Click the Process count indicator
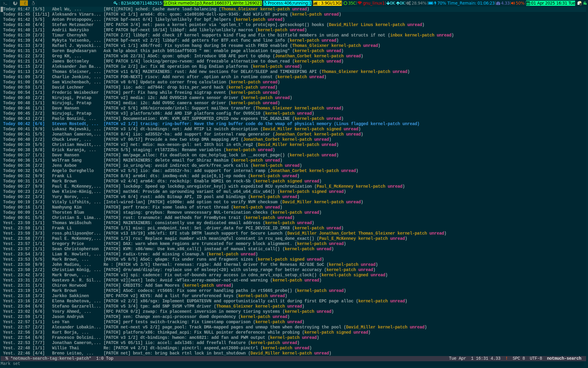The width and height of the screenshot is (588, 368). point(287,3)
